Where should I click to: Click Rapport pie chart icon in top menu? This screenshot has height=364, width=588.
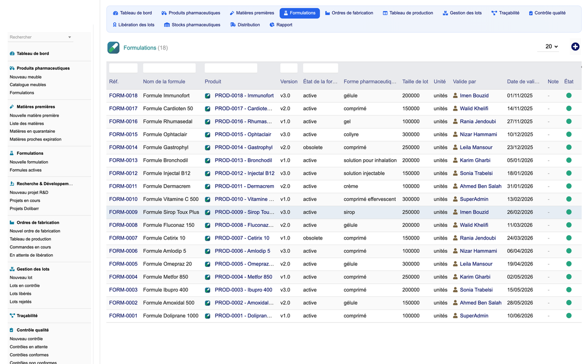[x=272, y=25]
